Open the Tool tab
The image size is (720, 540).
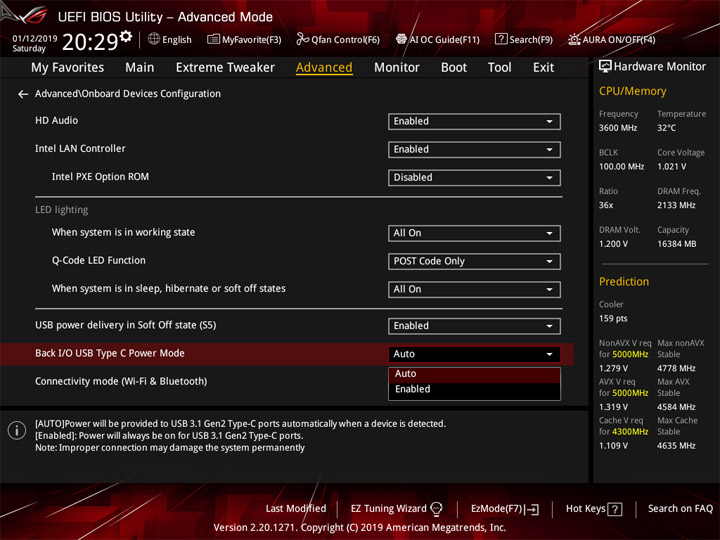(499, 68)
